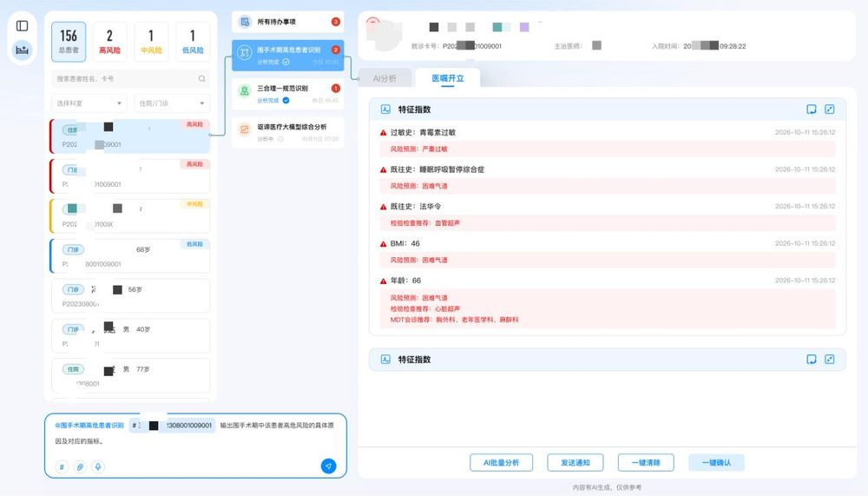Open 所有待办事项 list item
Image resolution: width=868 pixels, height=496 pixels.
[287, 22]
